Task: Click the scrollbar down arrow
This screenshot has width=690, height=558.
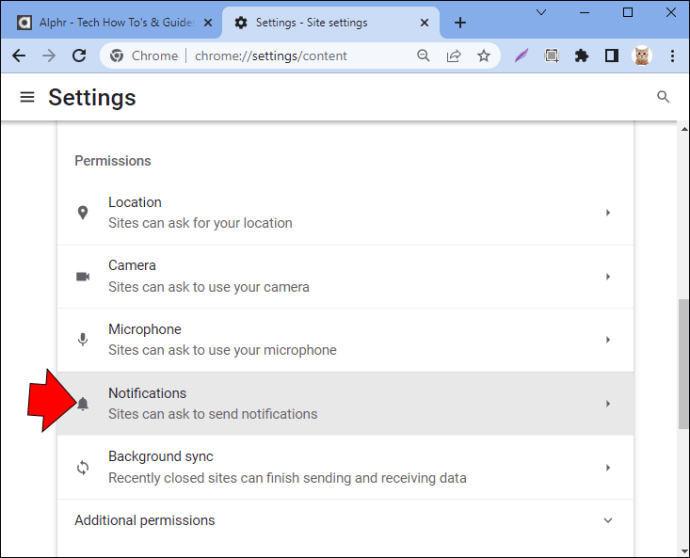Action: tap(684, 551)
